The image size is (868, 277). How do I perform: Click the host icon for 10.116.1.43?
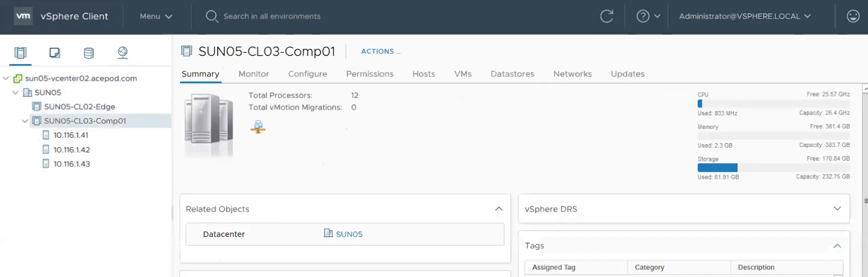(x=46, y=163)
